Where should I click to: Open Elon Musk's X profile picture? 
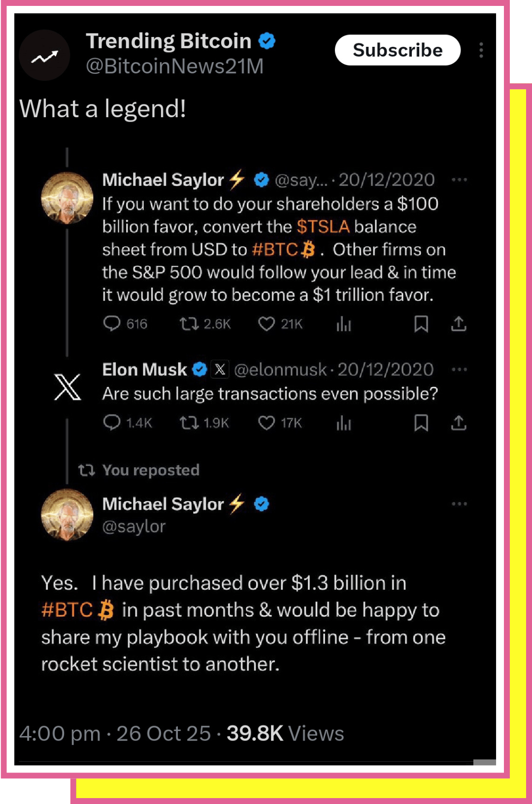(67, 387)
